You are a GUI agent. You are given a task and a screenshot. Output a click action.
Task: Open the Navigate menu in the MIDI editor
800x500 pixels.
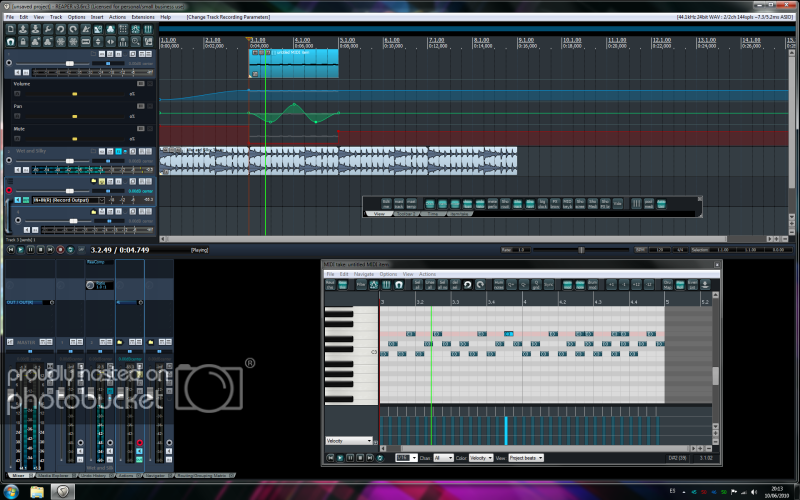364,273
